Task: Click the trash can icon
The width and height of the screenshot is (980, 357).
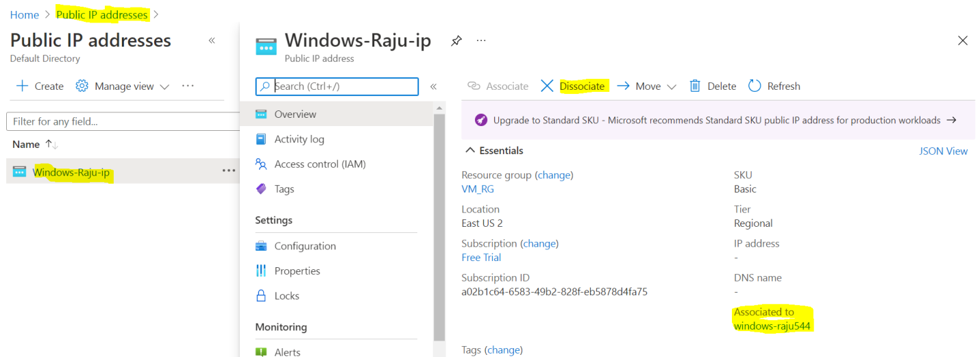Action: tap(695, 86)
